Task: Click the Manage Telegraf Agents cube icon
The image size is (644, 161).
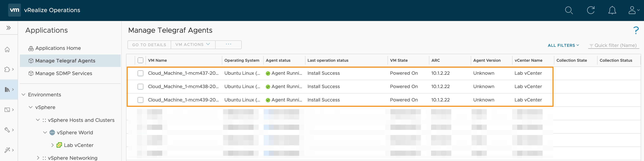Action: [31, 61]
